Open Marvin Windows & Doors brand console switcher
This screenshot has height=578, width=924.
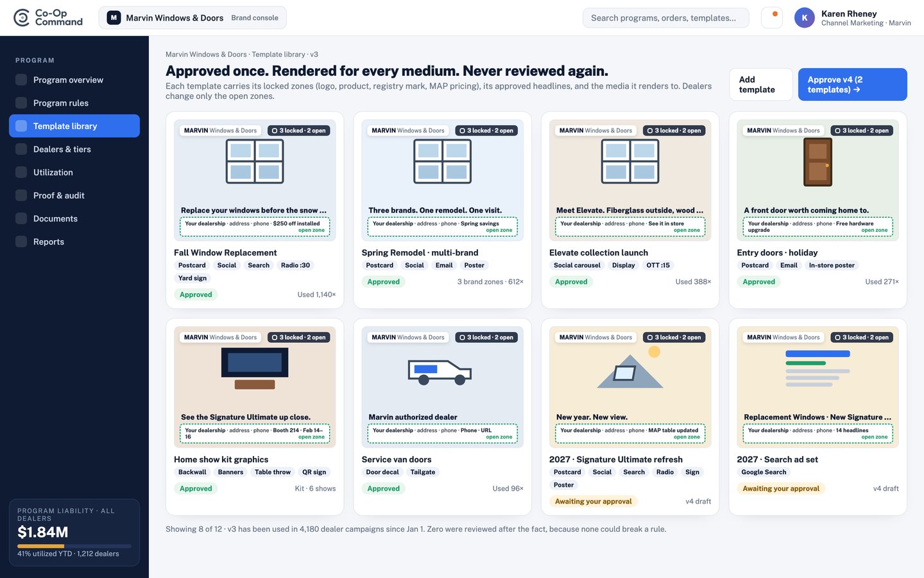(x=193, y=18)
